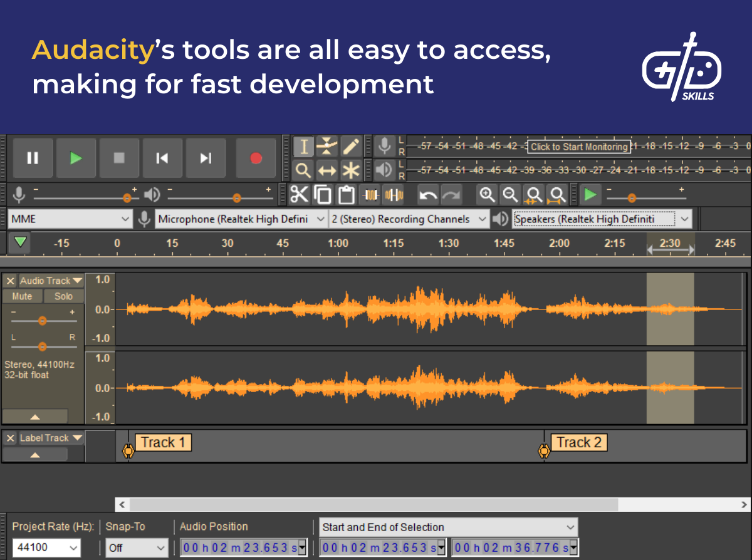Open the recording channels dropdown
The width and height of the screenshot is (752, 560).
tap(409, 219)
